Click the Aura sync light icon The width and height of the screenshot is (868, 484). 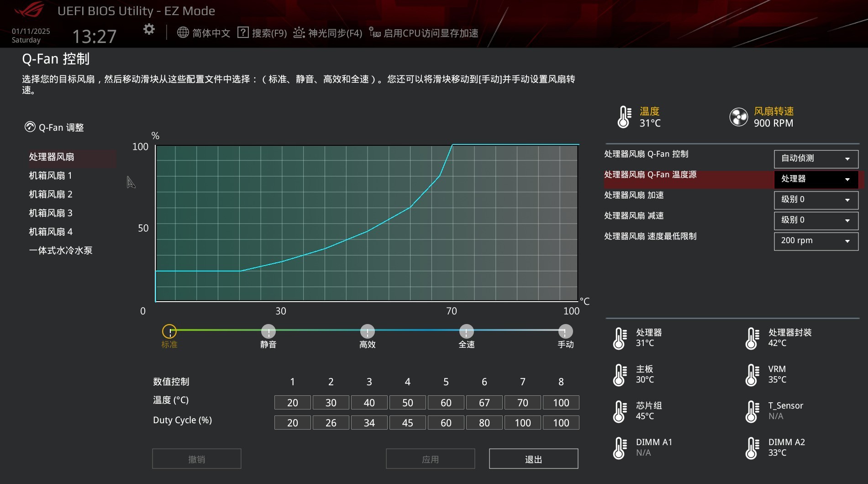tap(299, 32)
